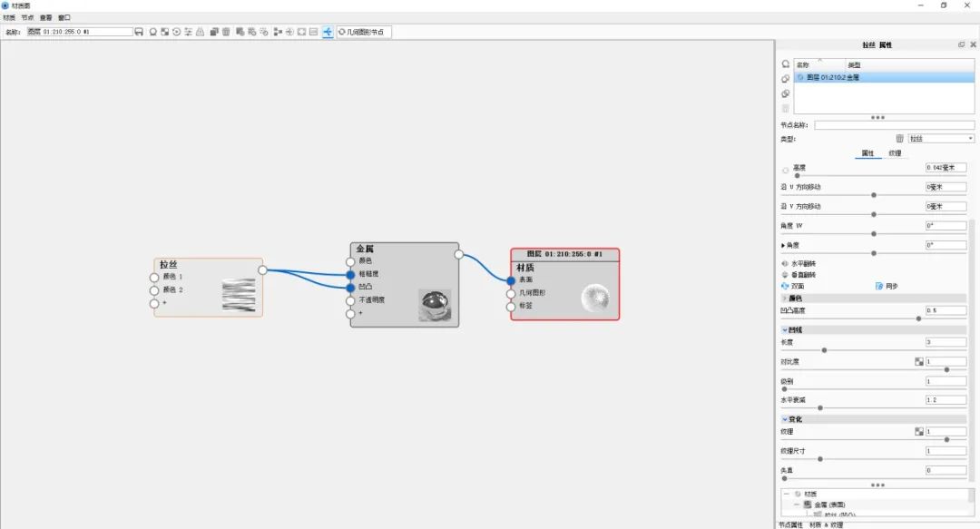Toggle 垂直翻转 option
980x529 pixels.
tap(799, 275)
